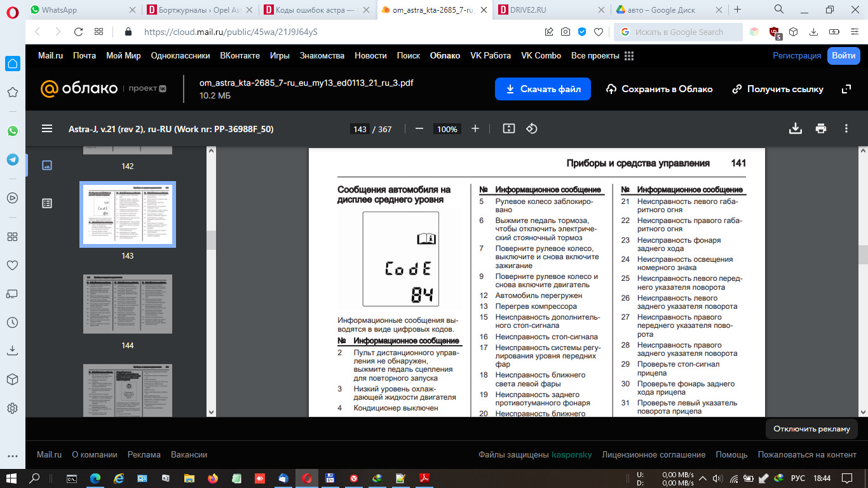Click Сохранить в Облако link
The height and width of the screenshot is (488, 868).
click(660, 89)
